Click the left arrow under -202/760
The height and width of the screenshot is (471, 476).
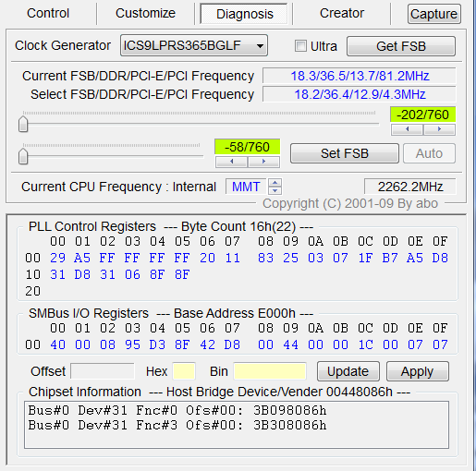pos(407,129)
